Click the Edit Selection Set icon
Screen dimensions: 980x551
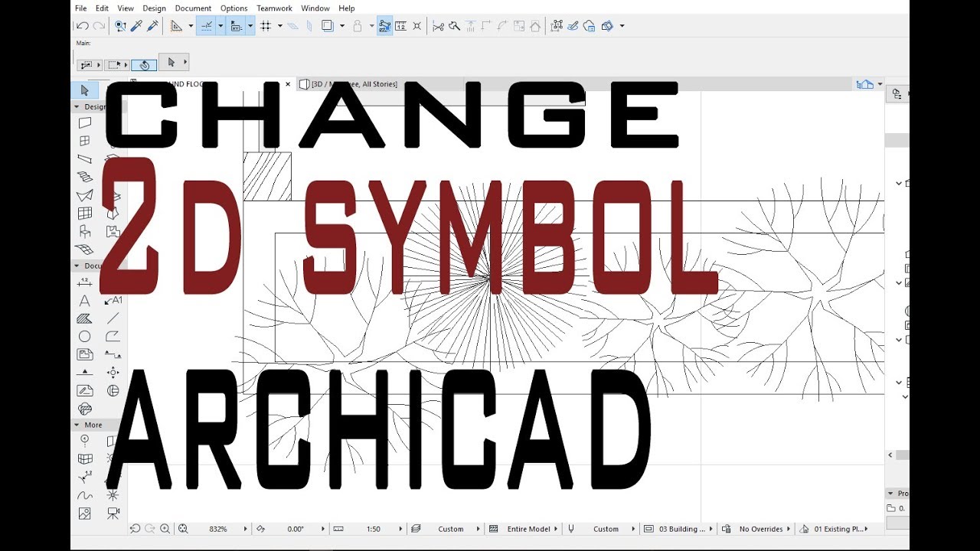tap(557, 26)
